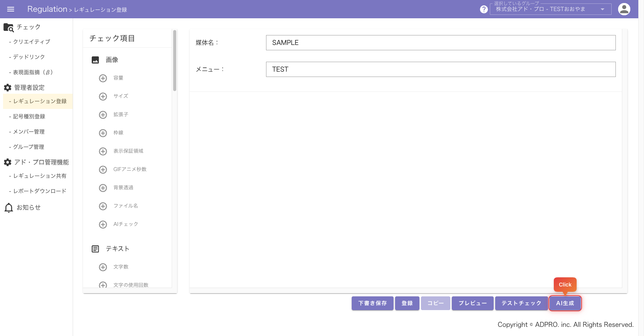The image size is (644, 336).
Task: Click the AI生成 button
Action: point(565,303)
